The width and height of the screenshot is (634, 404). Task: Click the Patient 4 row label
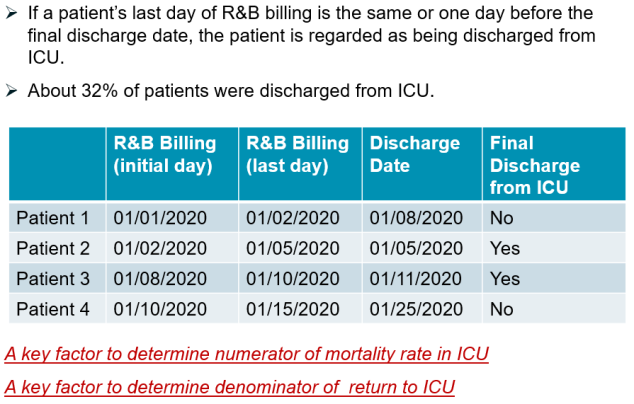point(53,309)
